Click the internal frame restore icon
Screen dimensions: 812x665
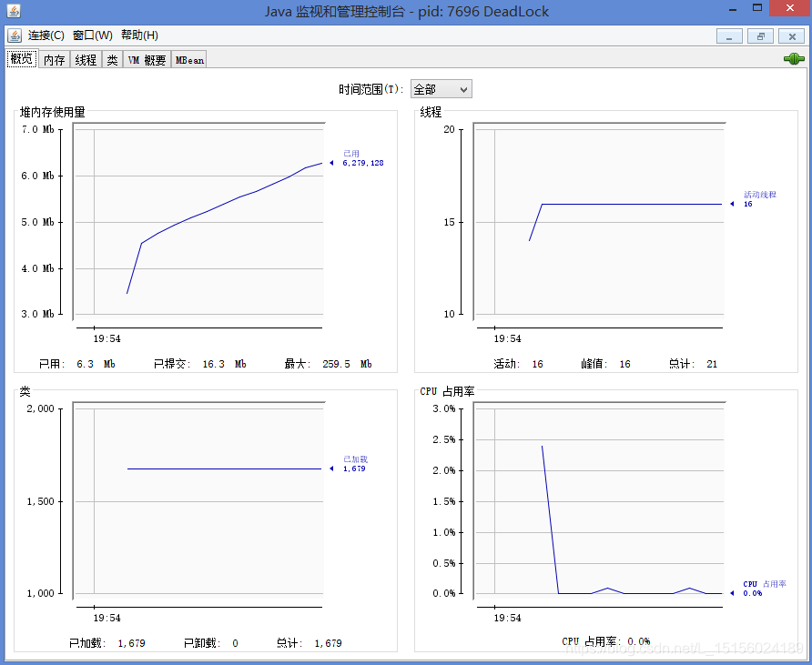[x=760, y=35]
